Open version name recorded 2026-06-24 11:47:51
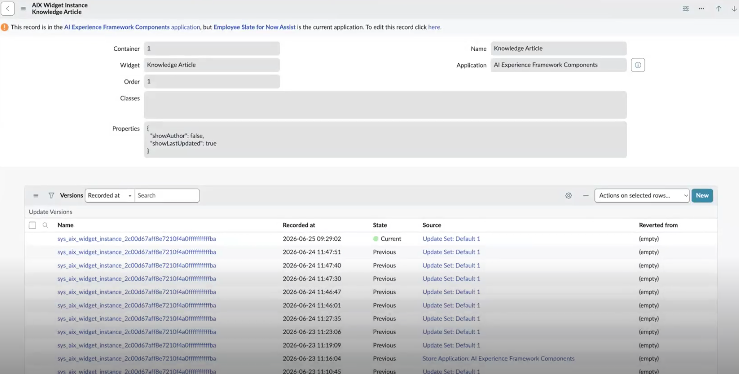The image size is (739, 374). pos(137,252)
